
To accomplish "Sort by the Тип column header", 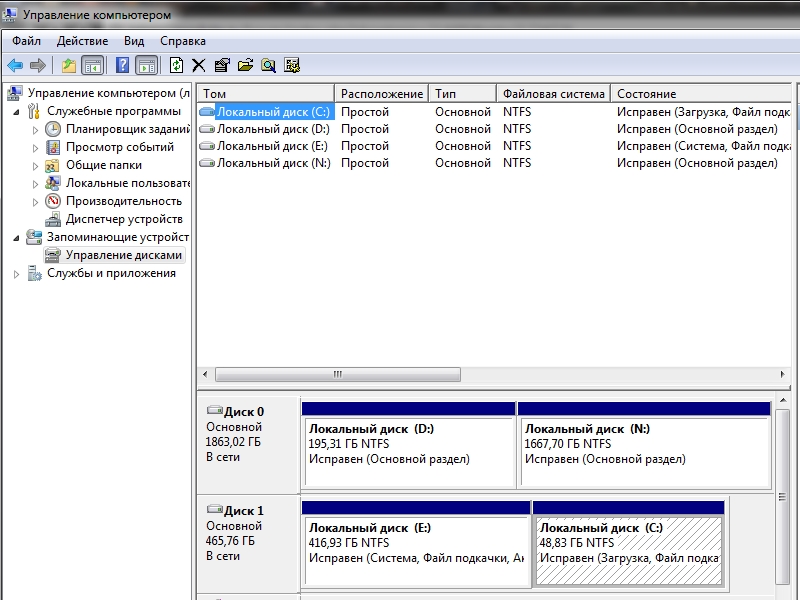I will pos(462,94).
